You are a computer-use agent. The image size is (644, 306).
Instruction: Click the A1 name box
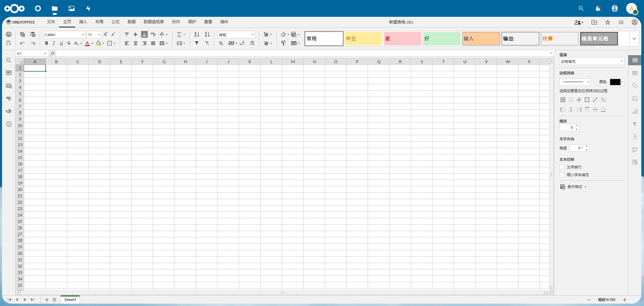(x=30, y=53)
